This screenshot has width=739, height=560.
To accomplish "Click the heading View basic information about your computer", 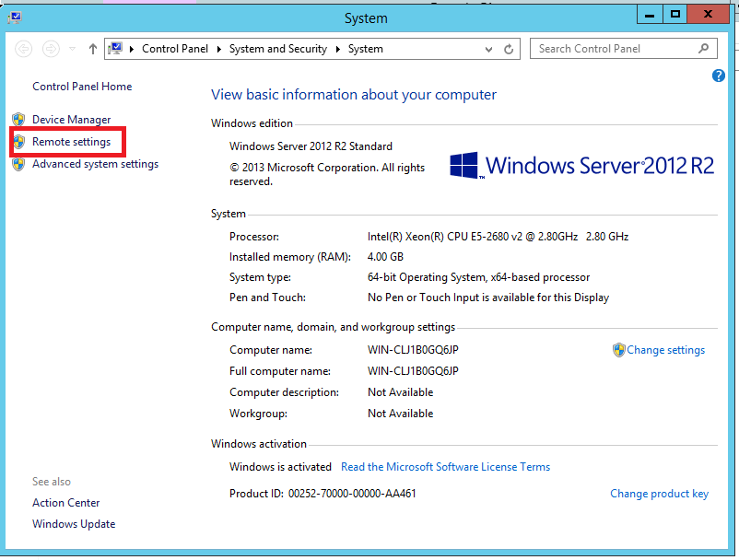I will pyautogui.click(x=354, y=95).
